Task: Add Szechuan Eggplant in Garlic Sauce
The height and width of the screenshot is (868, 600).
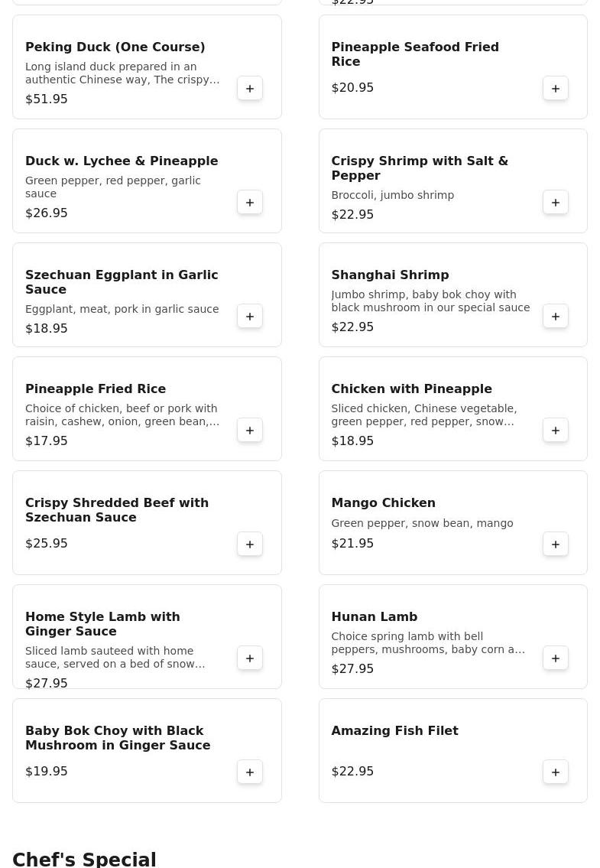Action: point(250,317)
